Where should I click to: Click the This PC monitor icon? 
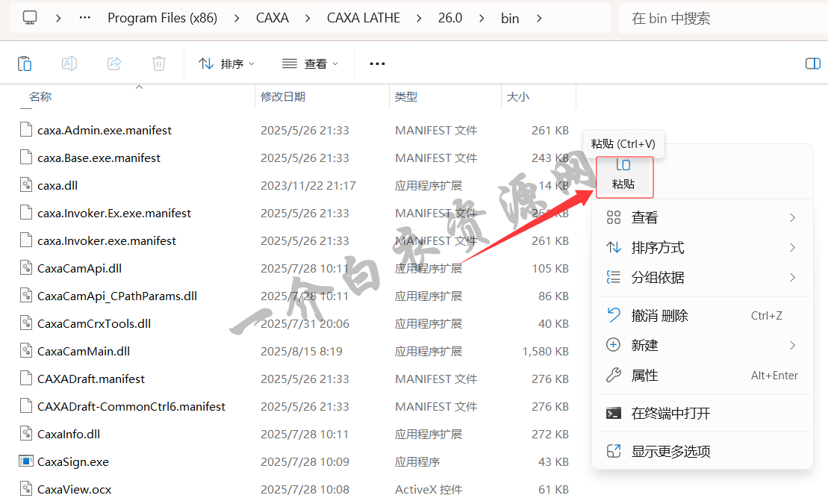(x=30, y=18)
